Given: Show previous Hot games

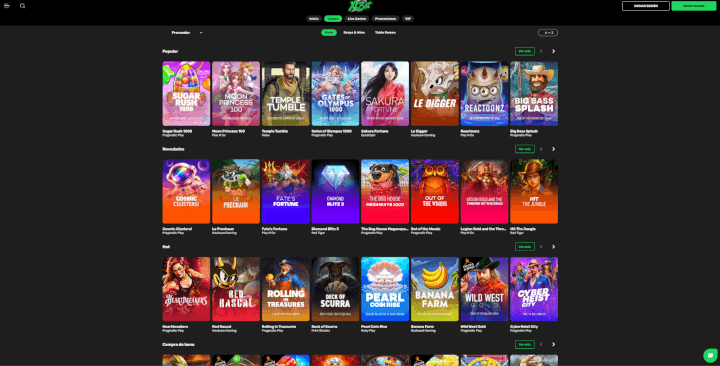Looking at the screenshot, I should click(x=541, y=247).
